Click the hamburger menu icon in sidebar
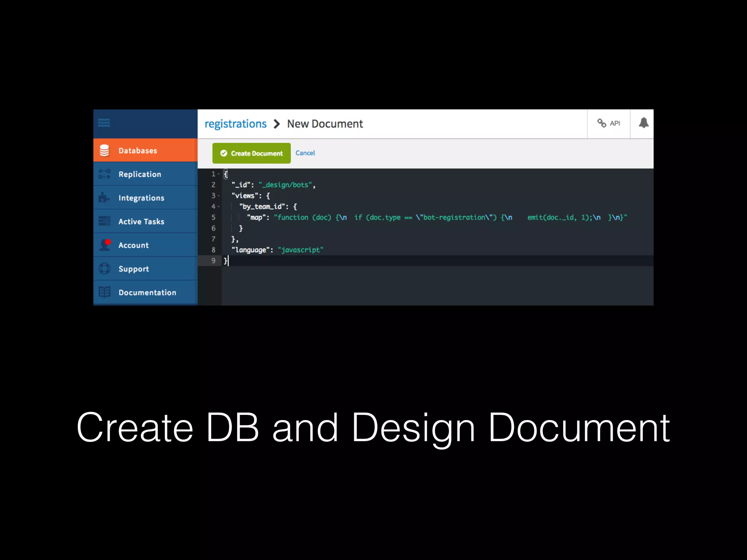Image resolution: width=747 pixels, height=560 pixels. click(104, 123)
